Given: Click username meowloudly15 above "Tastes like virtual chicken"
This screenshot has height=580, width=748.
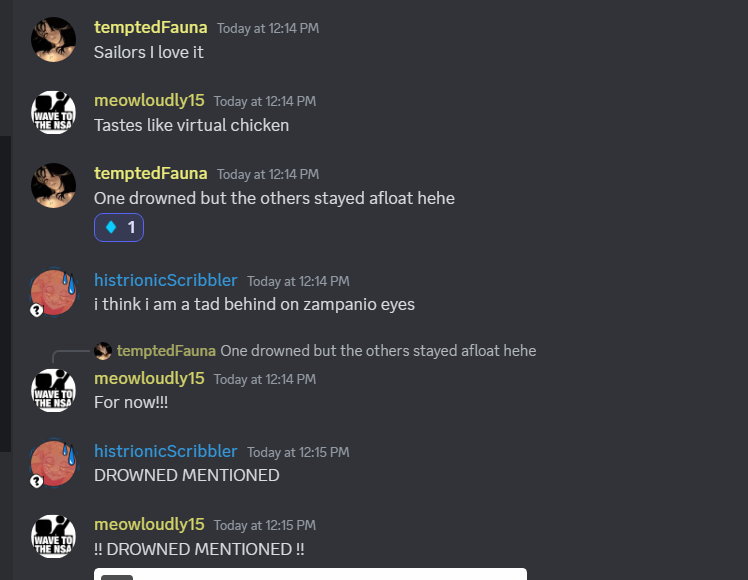Looking at the screenshot, I should [149, 101].
